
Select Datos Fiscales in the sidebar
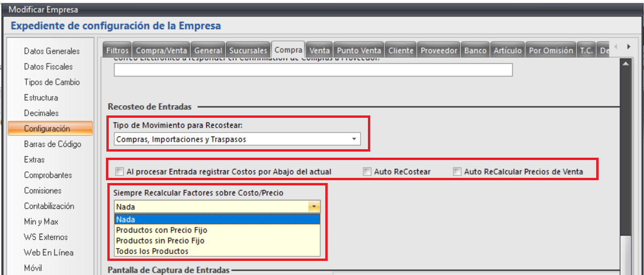click(x=48, y=66)
